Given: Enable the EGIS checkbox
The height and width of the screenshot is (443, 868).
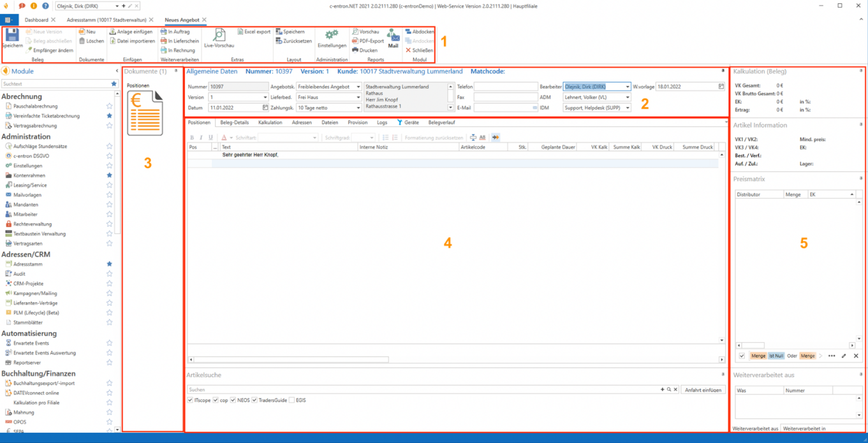Looking at the screenshot, I should click(291, 400).
